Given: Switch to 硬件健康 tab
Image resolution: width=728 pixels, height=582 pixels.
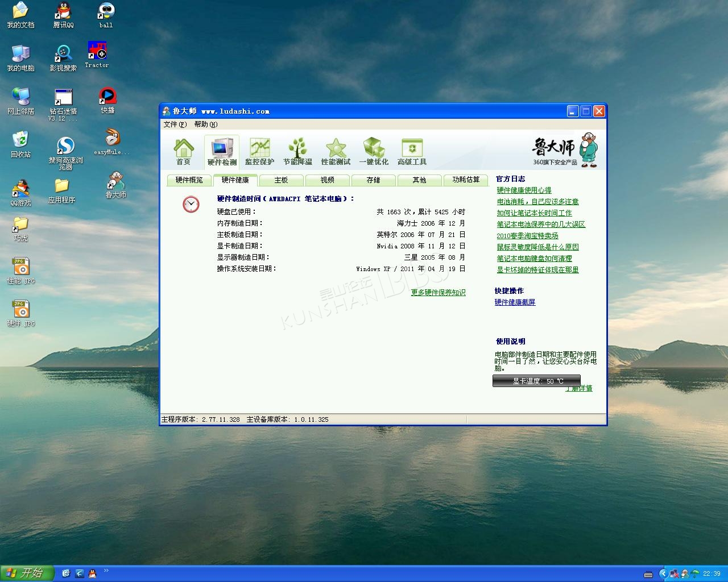Looking at the screenshot, I should click(x=235, y=180).
